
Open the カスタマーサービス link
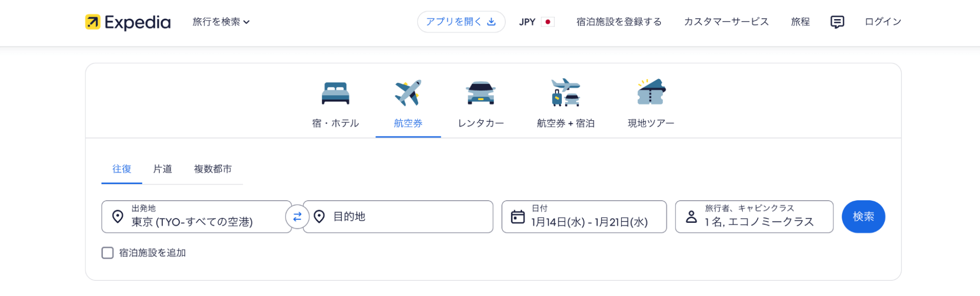coord(726,22)
